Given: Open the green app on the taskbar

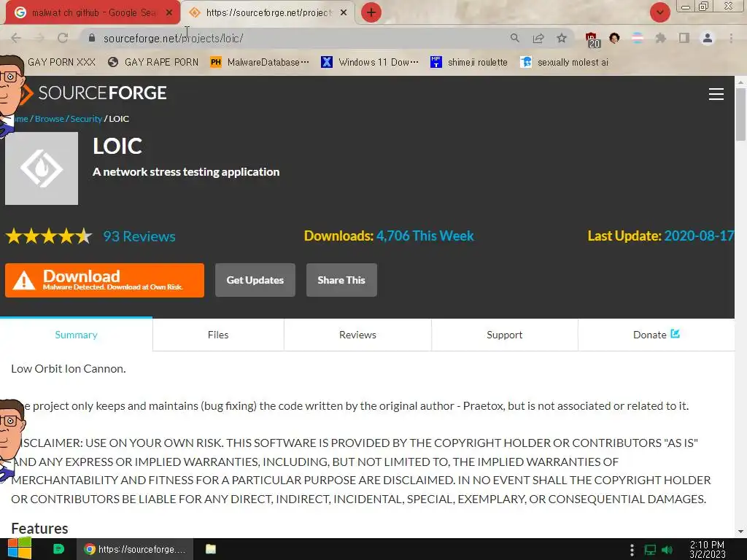Looking at the screenshot, I should point(58,549).
